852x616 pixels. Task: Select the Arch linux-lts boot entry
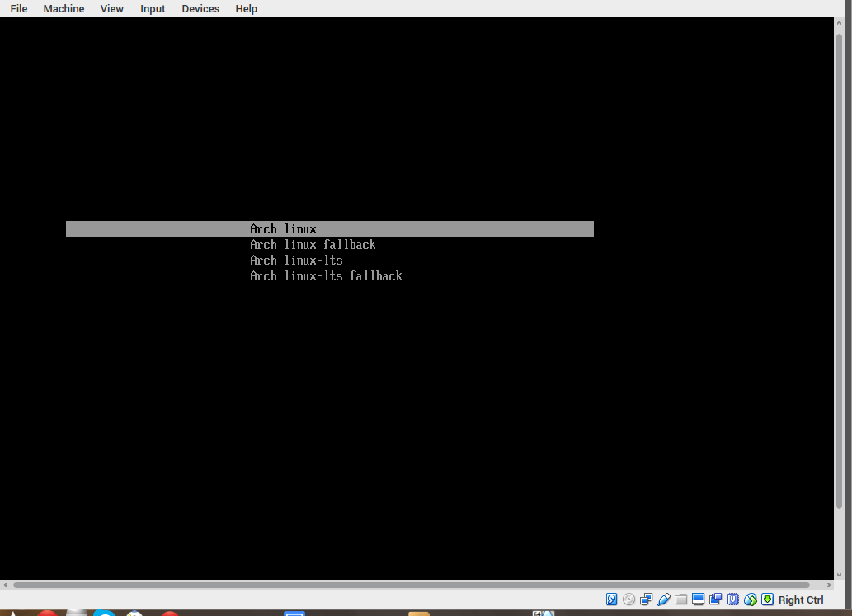(296, 261)
